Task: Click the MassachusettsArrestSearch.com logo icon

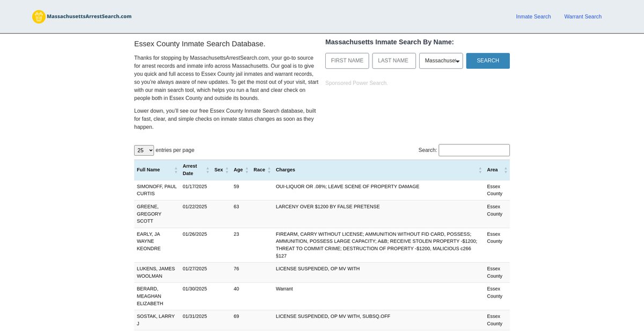Action: [39, 17]
